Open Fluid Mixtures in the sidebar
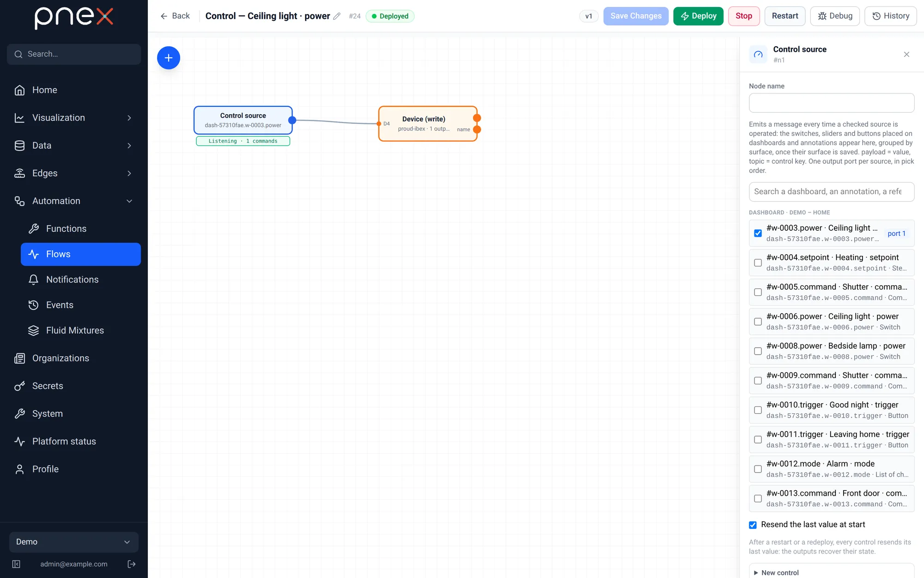Viewport: 924px width, 578px height. [81, 331]
